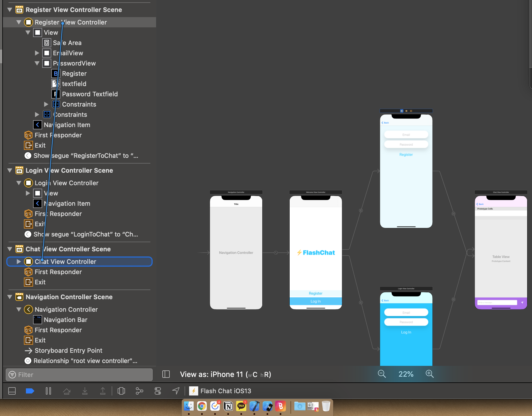
Task: Open the View as: iPhone 11 device menu
Action: pyautogui.click(x=226, y=374)
